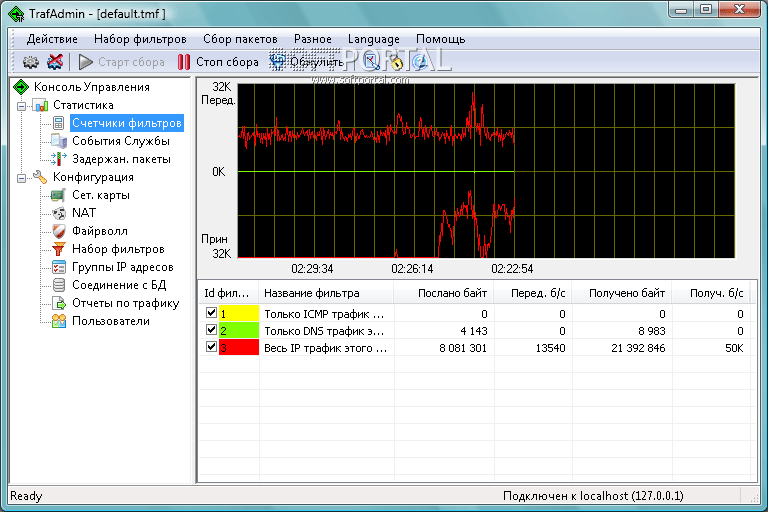Screen dimensions: 768x512
Task: Click the round blue toolbar icon
Action: pos(420,62)
